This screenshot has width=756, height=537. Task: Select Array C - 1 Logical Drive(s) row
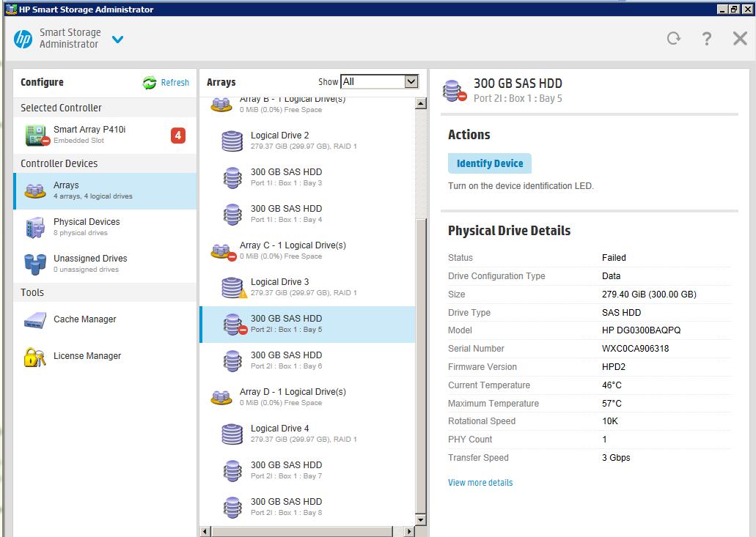click(308, 251)
